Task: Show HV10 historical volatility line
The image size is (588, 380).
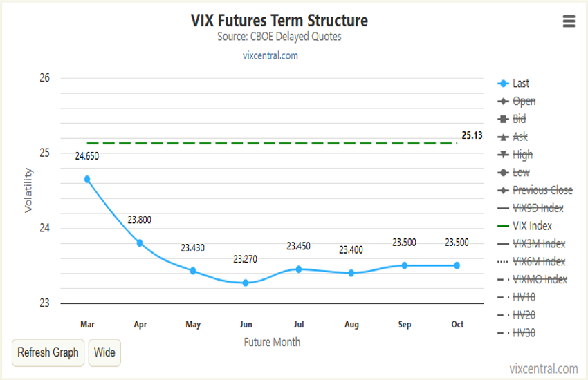Action: click(x=524, y=298)
